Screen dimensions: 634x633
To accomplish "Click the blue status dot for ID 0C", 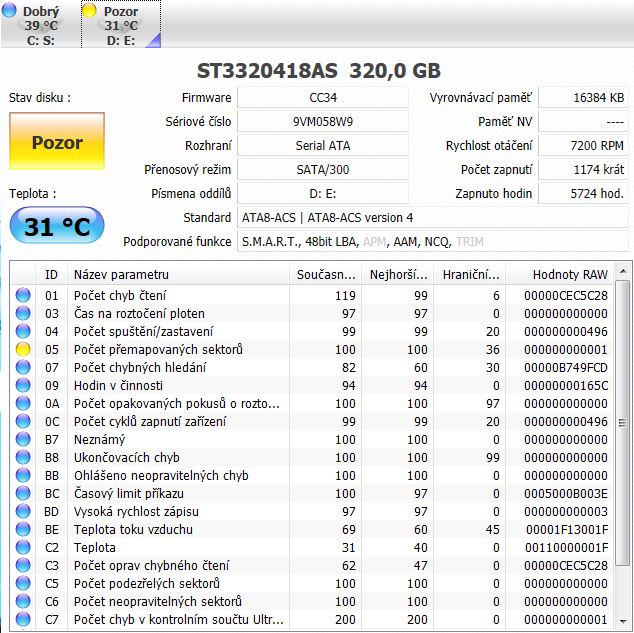I will 23,421.
